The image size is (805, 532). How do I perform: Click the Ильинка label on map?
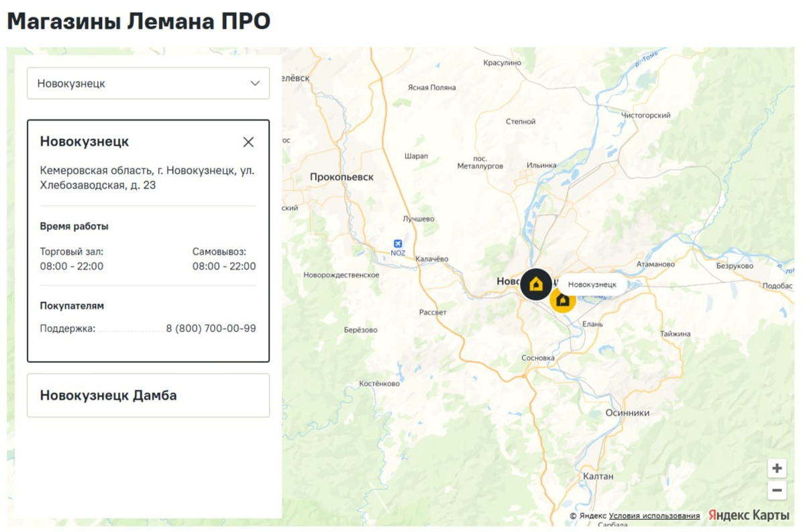tap(541, 165)
